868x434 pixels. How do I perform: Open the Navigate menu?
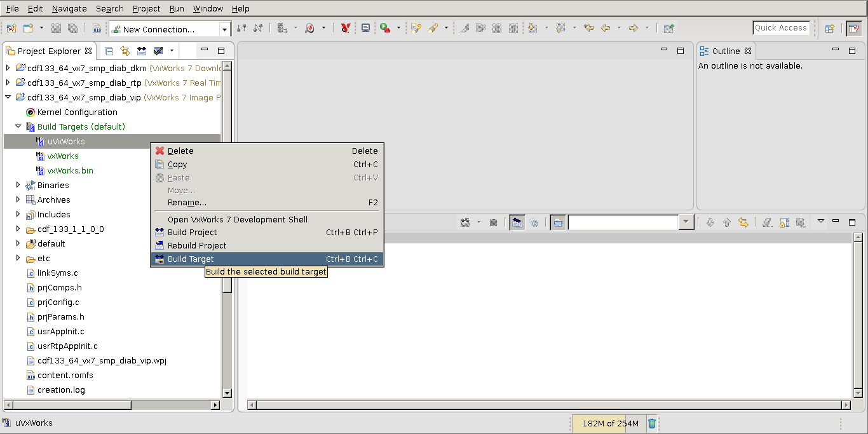69,8
